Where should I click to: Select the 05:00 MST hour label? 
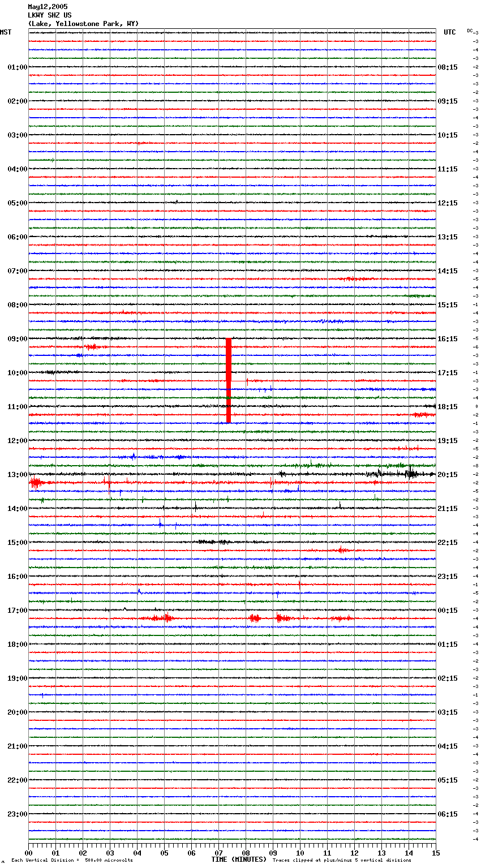point(18,203)
